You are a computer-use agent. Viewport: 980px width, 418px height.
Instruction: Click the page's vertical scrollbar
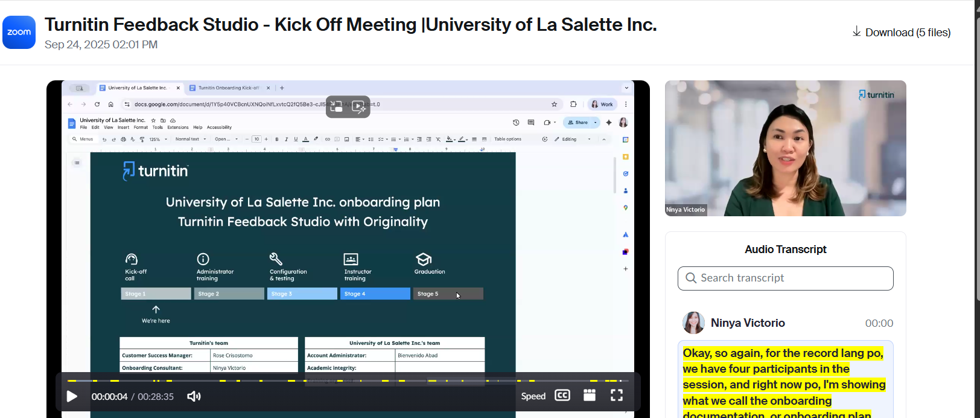click(976, 151)
